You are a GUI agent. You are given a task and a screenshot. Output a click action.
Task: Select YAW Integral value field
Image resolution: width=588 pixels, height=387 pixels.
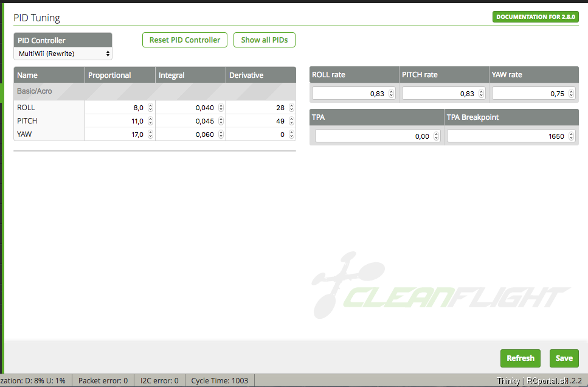point(190,134)
